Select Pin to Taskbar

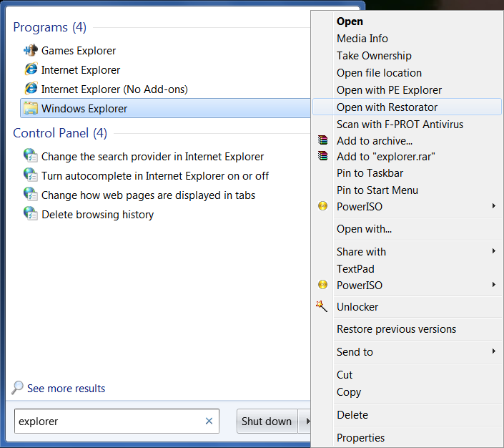pos(370,173)
